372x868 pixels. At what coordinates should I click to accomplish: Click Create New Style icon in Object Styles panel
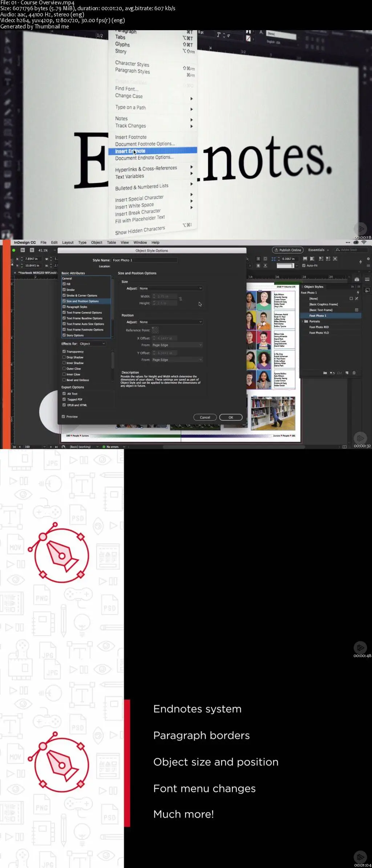click(x=347, y=373)
